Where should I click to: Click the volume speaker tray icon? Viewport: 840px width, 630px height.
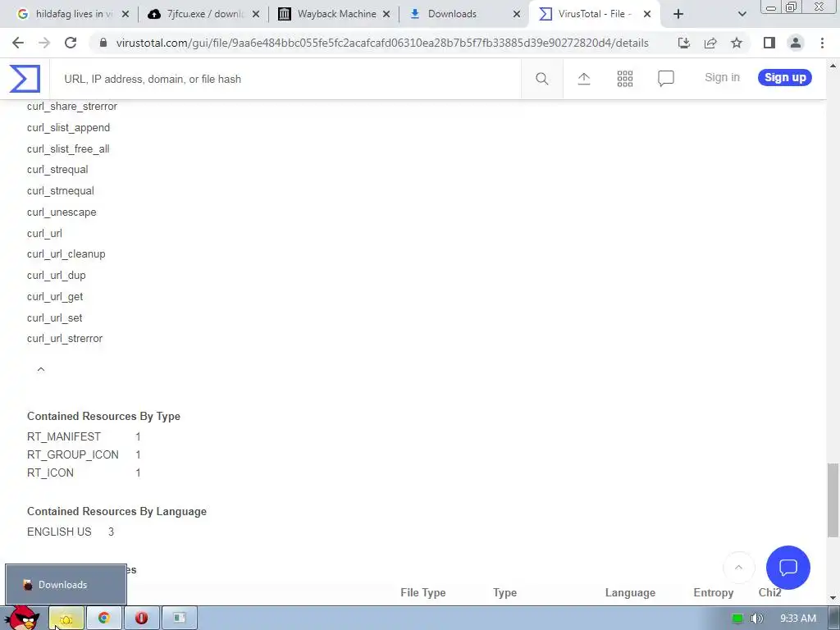756,619
